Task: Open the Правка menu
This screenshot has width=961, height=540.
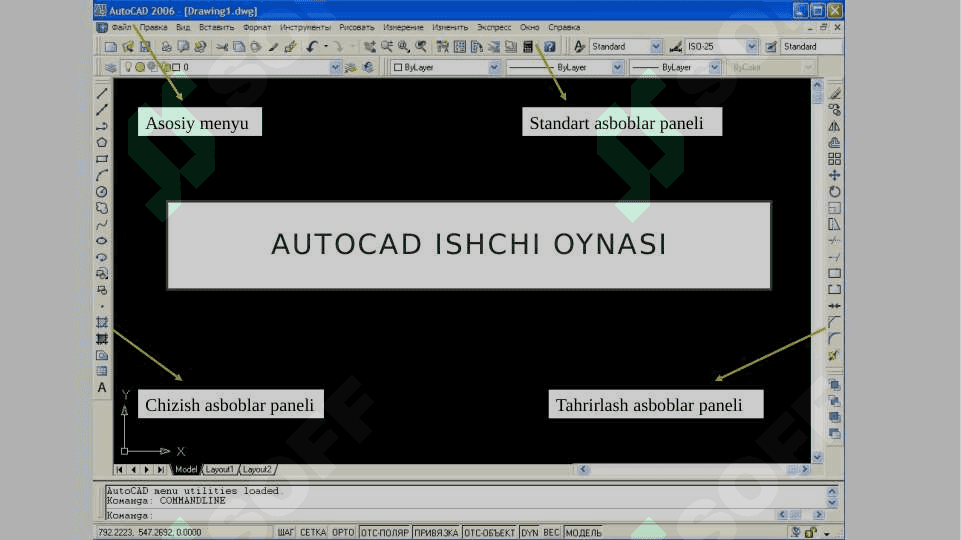Action: (x=153, y=28)
